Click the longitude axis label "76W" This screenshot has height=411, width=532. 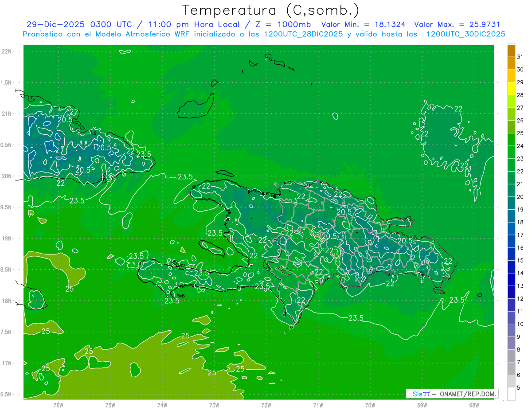(x=58, y=405)
